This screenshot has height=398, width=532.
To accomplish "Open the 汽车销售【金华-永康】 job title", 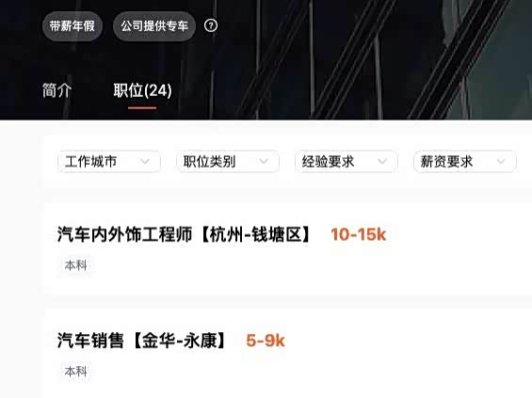I will tap(141, 341).
